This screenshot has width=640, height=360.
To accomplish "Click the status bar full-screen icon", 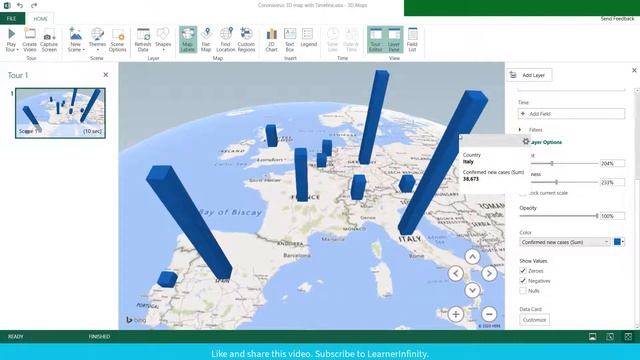I will pyautogui.click(x=628, y=336).
